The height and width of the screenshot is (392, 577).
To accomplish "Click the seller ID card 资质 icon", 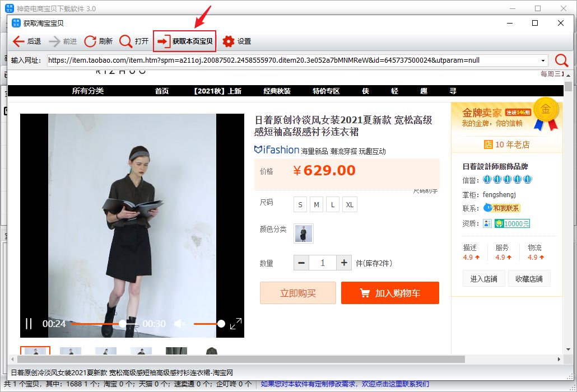I will 487,223.
